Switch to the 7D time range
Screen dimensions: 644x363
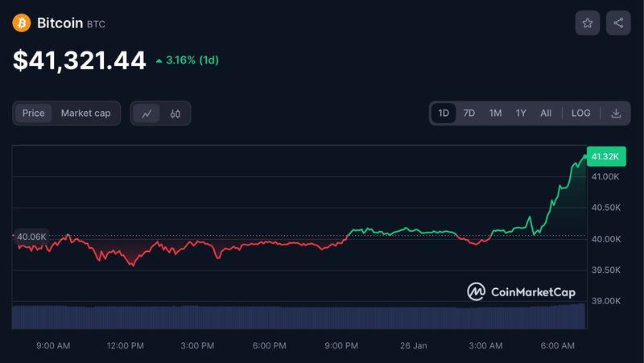point(469,113)
